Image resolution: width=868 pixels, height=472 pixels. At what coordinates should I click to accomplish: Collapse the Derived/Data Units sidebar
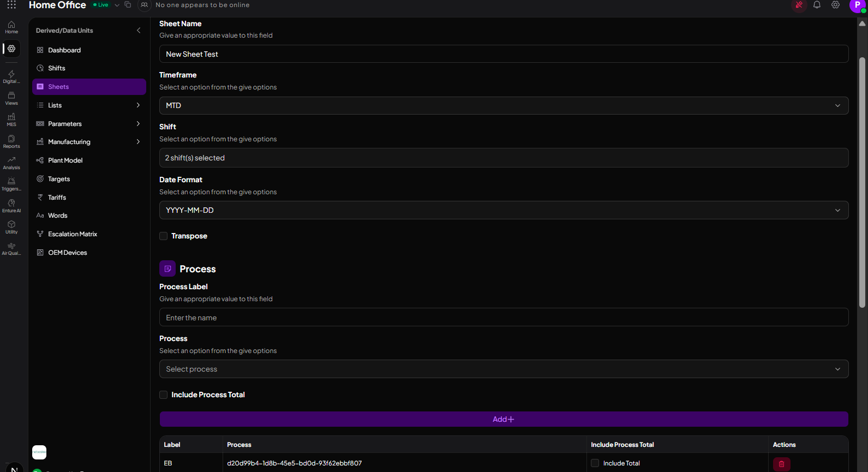point(139,31)
